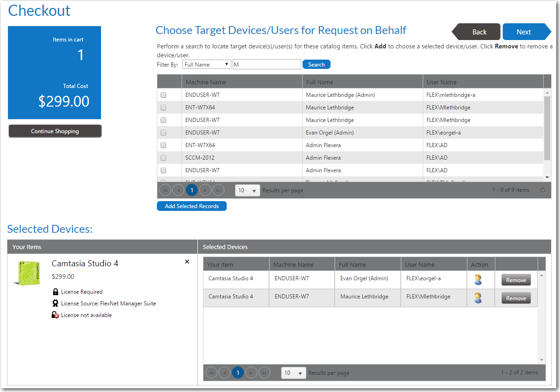
Task: Open Results per page dropdown under search results
Action: click(x=247, y=190)
